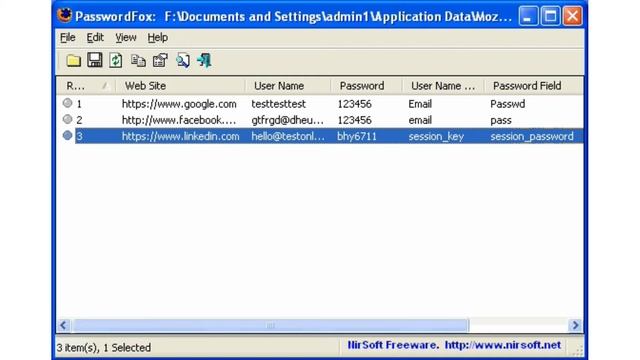Click the google row password 123456
This screenshot has height=360, width=640.
pos(354,104)
